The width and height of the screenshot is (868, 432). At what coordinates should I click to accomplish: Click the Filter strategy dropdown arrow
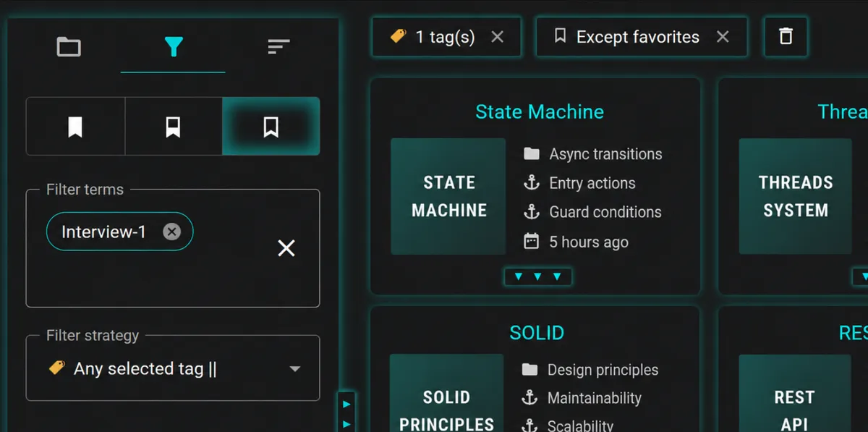click(x=294, y=369)
